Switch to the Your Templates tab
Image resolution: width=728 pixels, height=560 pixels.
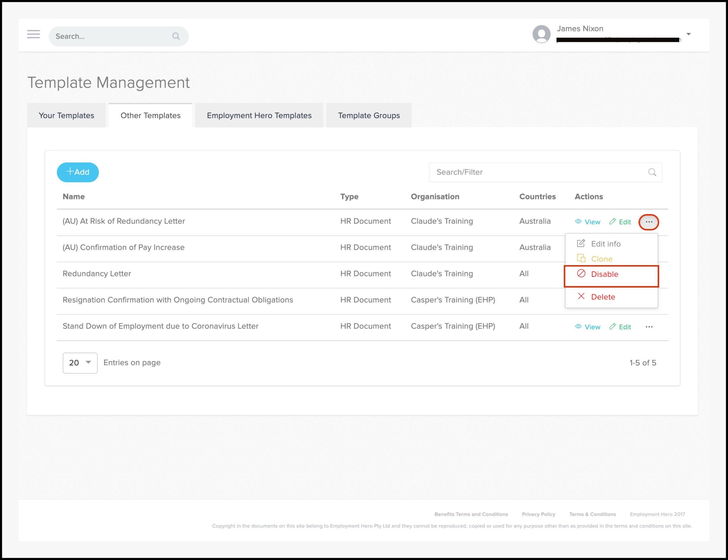pos(66,115)
